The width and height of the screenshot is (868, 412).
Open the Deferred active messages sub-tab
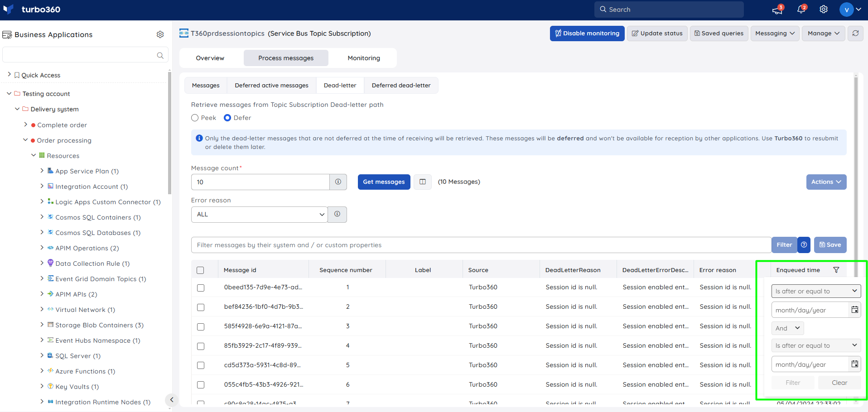tap(271, 86)
